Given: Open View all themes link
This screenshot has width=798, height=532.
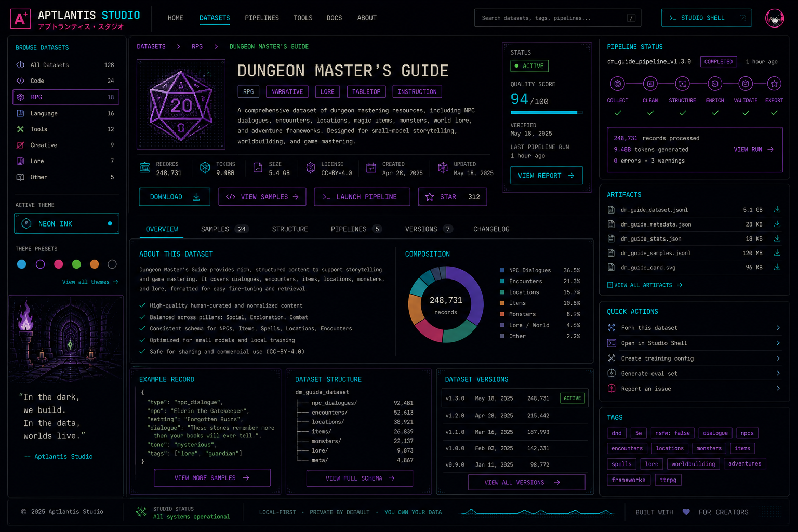Looking at the screenshot, I should click(90, 282).
